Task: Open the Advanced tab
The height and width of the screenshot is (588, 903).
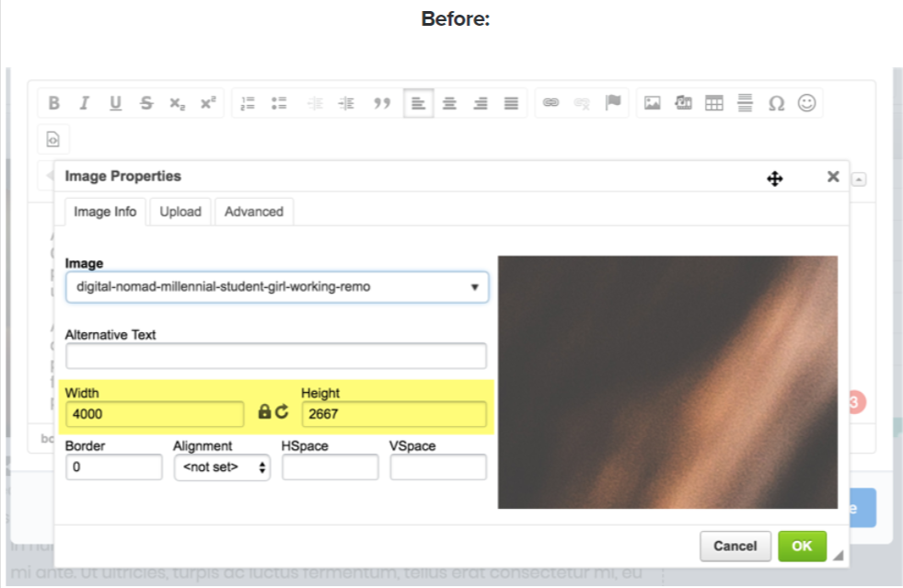Action: [x=254, y=212]
